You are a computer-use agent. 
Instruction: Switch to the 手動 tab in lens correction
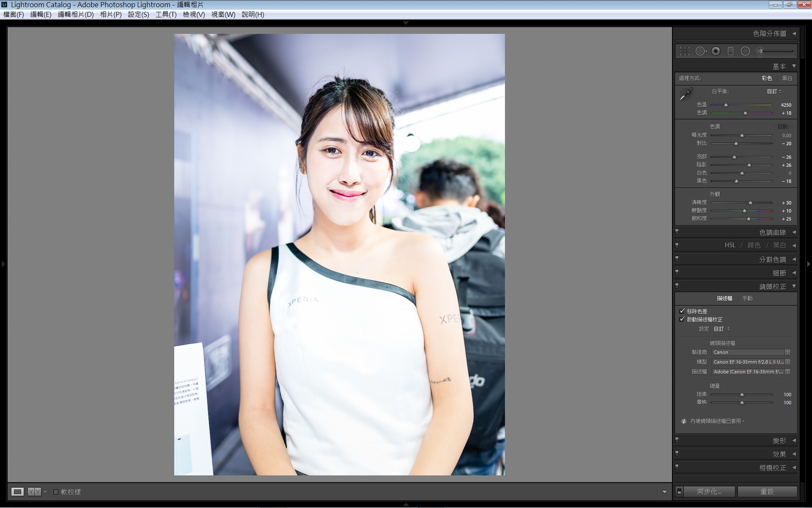747,298
